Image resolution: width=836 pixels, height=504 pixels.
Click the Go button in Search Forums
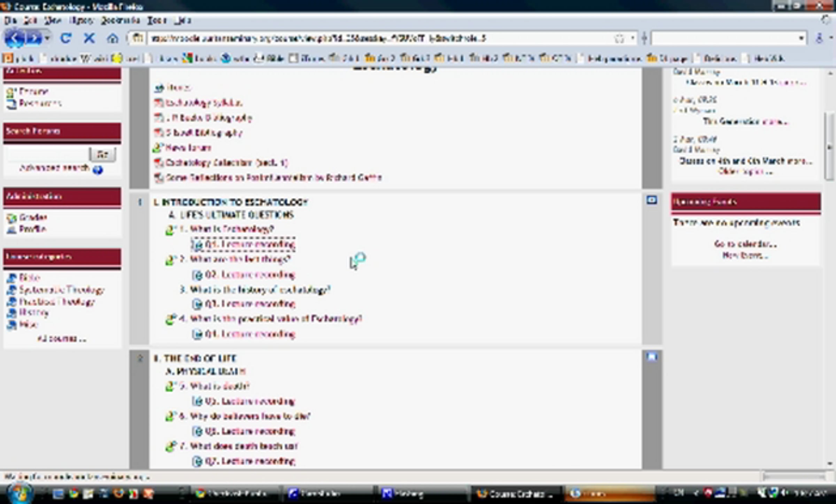tap(102, 154)
